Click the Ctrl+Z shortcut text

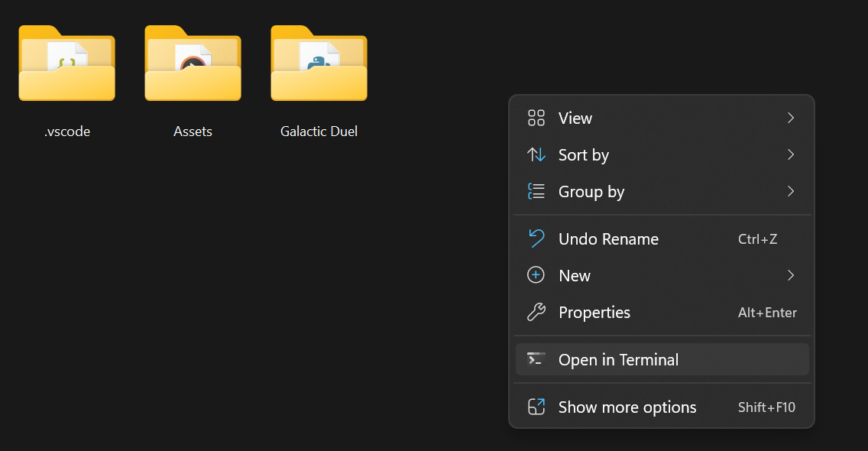click(758, 238)
